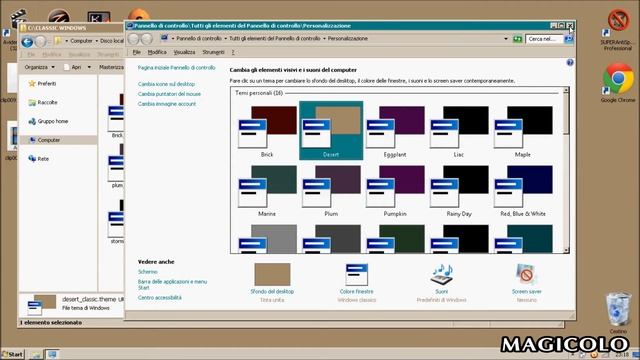Click back arrow in Explorer window
The image size is (640, 360).
pyautogui.click(x=27, y=42)
